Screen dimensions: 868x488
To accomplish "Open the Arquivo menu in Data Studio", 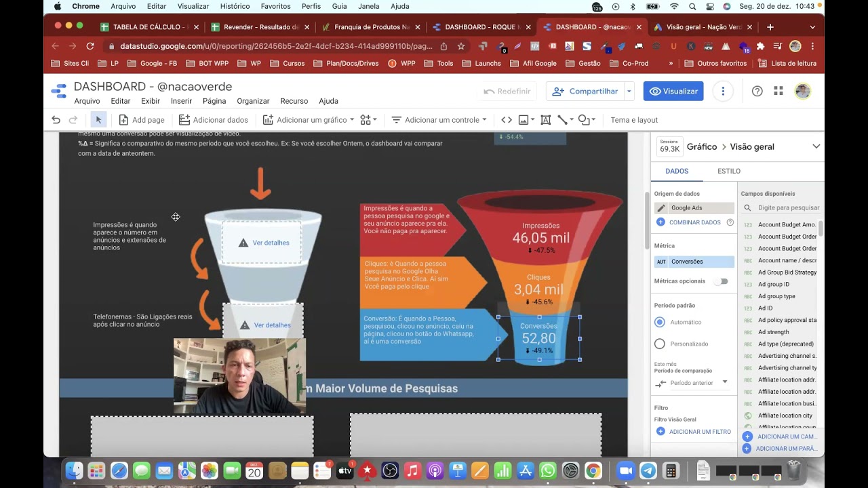I will pos(87,101).
